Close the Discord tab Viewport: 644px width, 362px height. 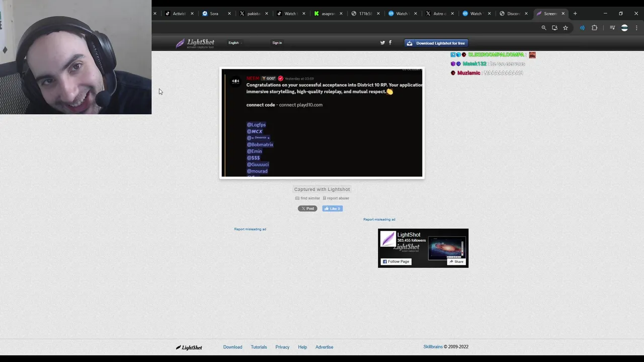click(526, 14)
